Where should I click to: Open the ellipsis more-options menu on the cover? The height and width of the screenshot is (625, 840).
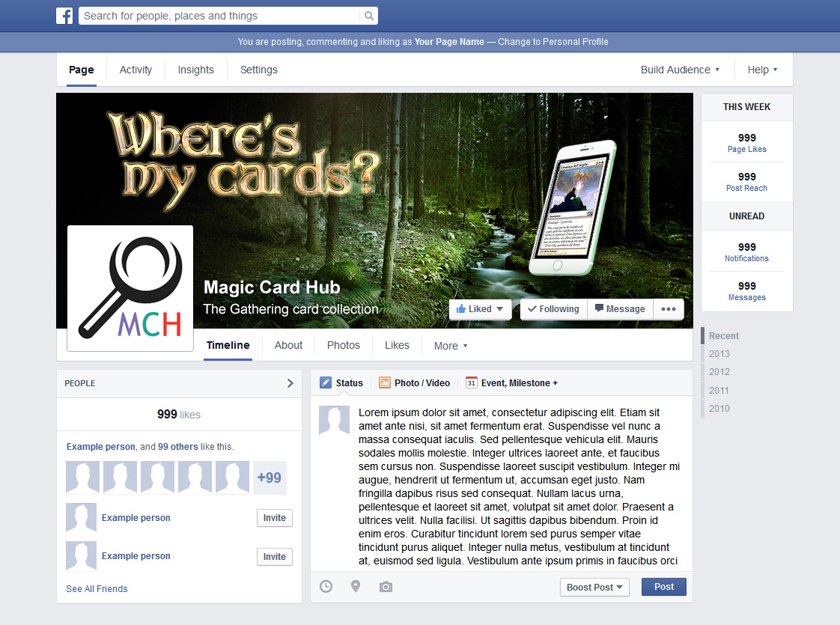[669, 308]
